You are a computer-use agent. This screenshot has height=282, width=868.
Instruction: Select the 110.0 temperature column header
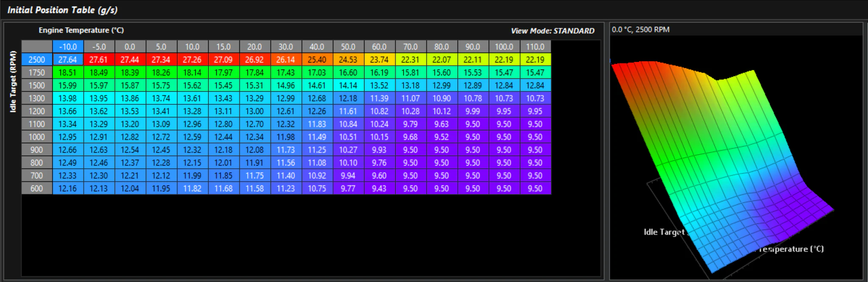click(x=535, y=47)
